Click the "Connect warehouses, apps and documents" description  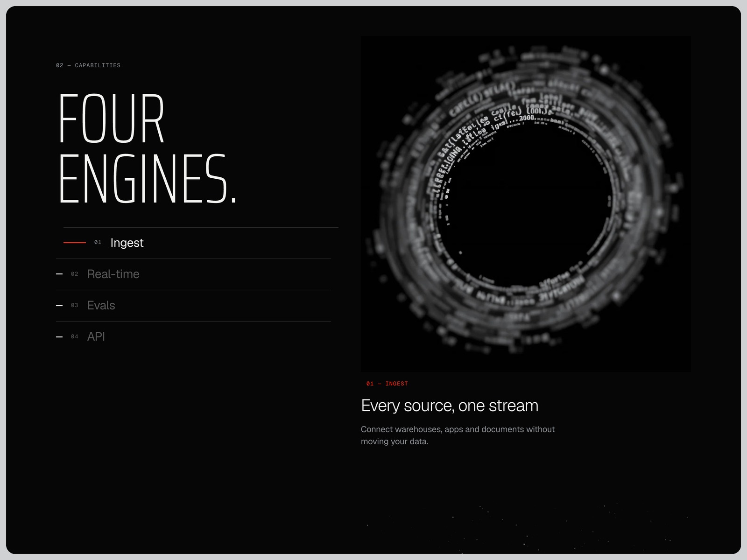(x=458, y=435)
